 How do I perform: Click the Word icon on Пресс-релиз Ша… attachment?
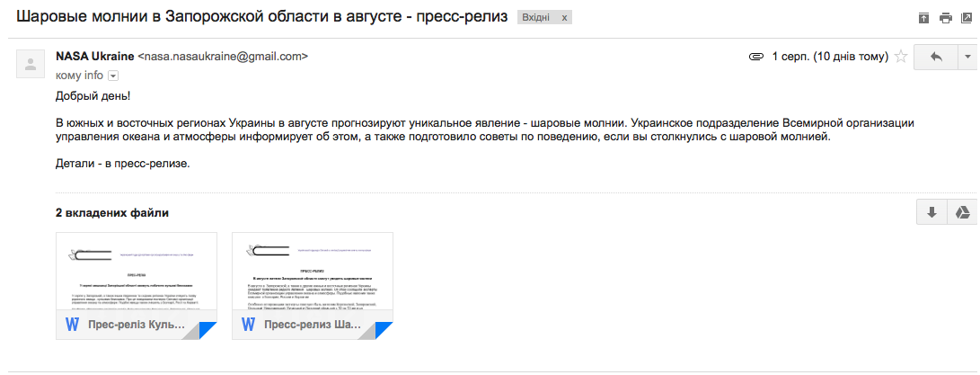[x=248, y=324]
